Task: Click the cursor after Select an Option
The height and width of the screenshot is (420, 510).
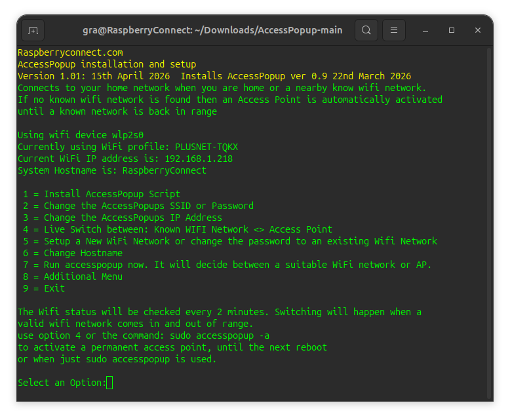Action: click(x=109, y=383)
